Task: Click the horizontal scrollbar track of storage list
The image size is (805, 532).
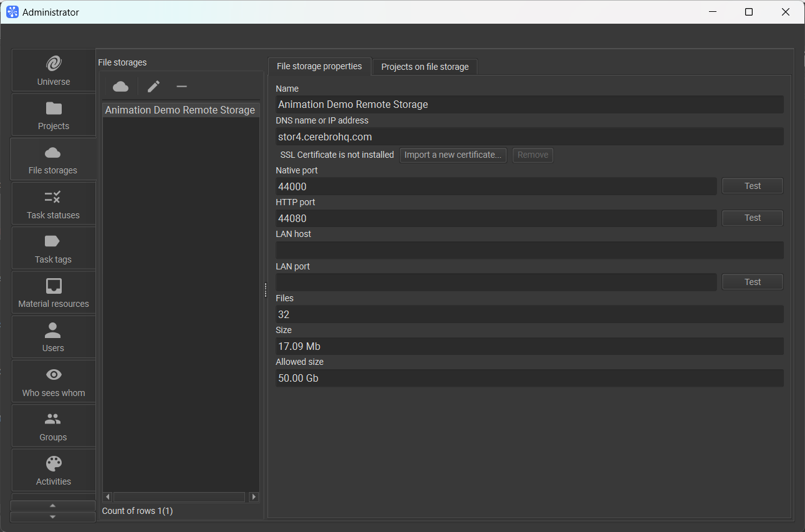Action: point(179,497)
